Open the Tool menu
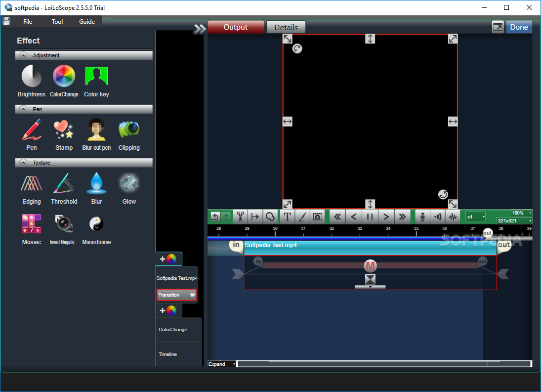The width and height of the screenshot is (541, 392). click(x=57, y=21)
